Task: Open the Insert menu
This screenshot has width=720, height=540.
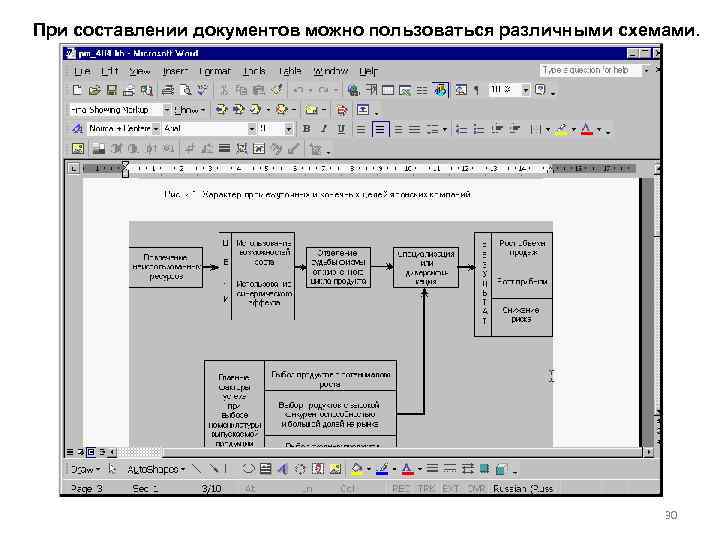Action: tap(175, 71)
